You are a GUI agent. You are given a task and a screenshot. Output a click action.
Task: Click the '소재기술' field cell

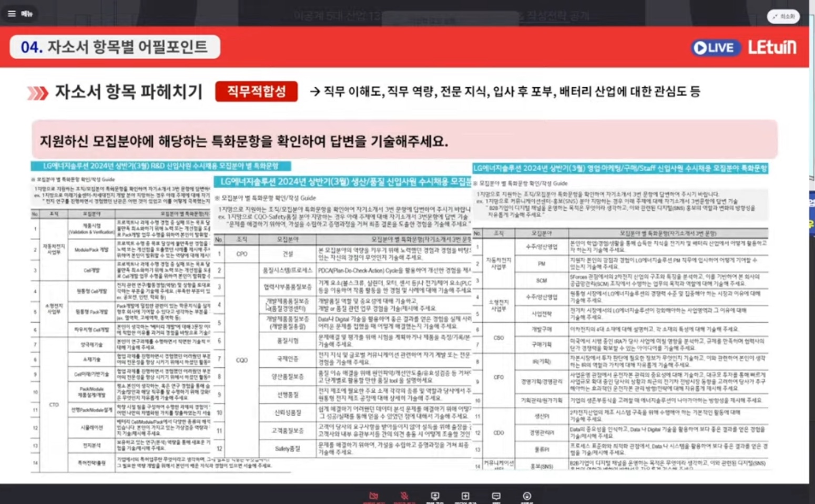tap(91, 359)
